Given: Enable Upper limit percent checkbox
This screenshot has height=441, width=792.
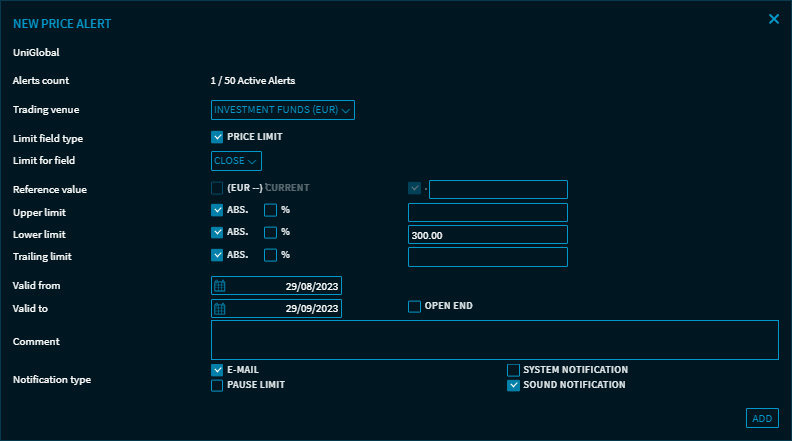Looking at the screenshot, I should [270, 211].
